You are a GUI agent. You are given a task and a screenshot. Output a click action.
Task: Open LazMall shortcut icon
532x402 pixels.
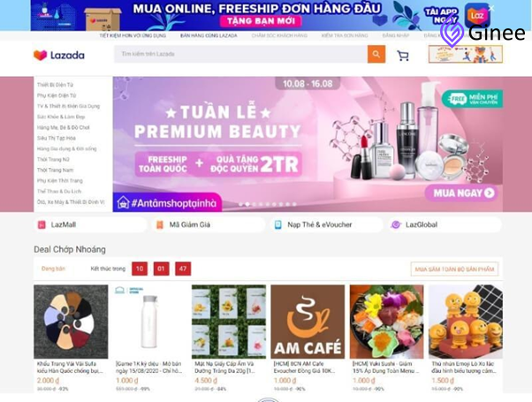42,224
